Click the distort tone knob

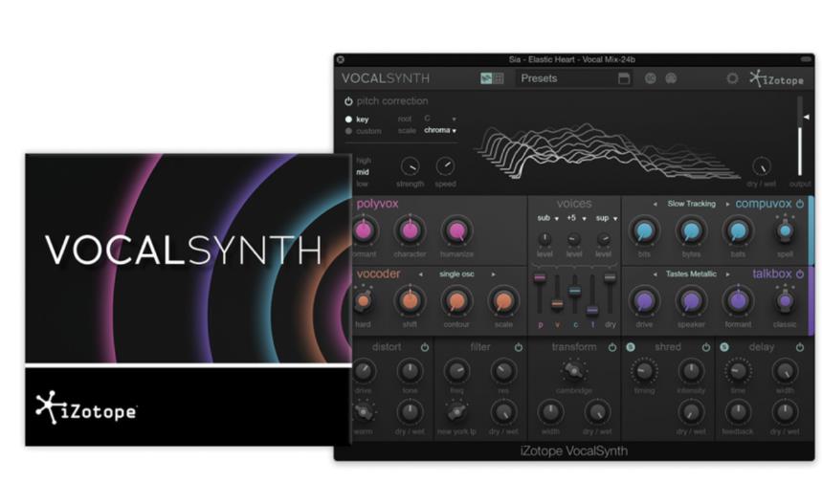pyautogui.click(x=410, y=371)
